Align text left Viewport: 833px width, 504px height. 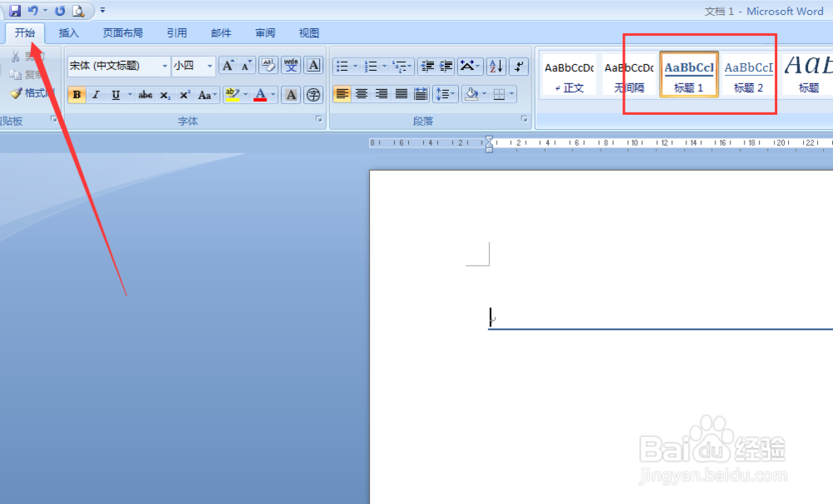pyautogui.click(x=342, y=94)
